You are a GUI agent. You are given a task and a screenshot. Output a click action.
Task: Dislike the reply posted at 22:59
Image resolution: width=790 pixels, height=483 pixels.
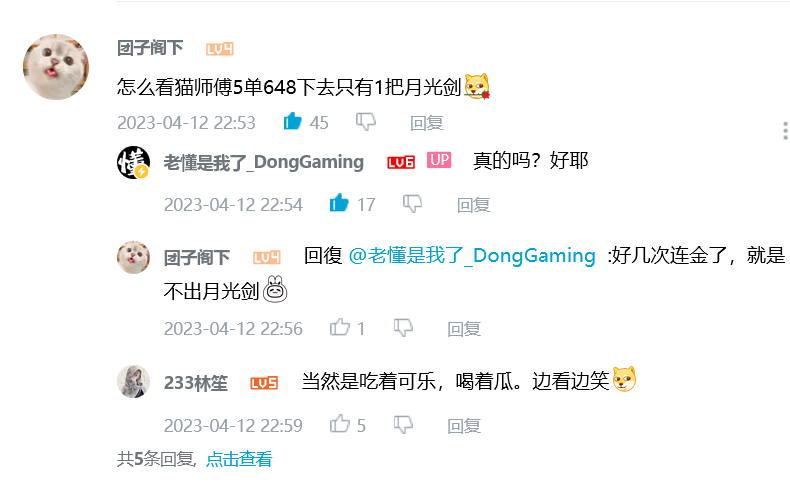(403, 425)
